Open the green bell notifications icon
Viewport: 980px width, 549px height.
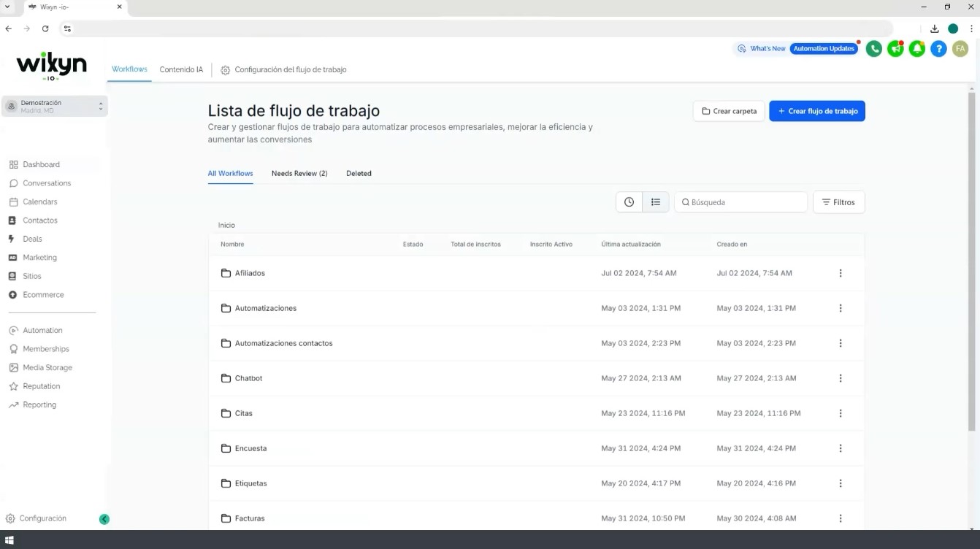[x=917, y=49]
